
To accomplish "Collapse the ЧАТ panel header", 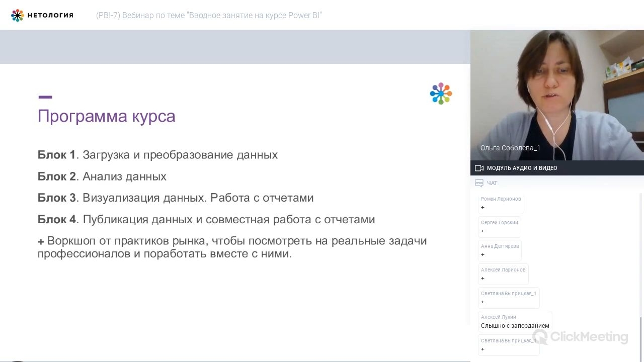I will click(x=557, y=183).
